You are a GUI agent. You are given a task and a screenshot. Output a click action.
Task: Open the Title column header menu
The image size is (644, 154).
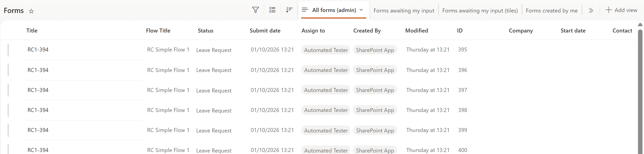point(32,30)
